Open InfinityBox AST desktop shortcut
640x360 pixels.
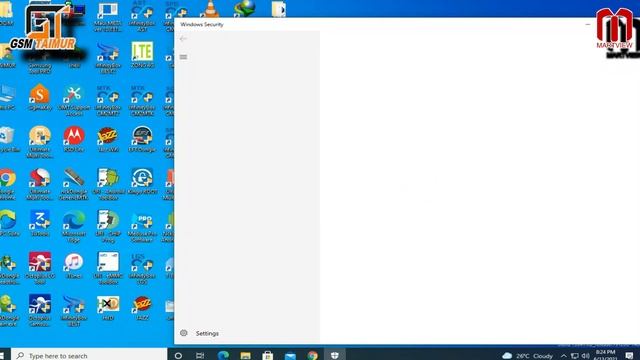point(142,16)
